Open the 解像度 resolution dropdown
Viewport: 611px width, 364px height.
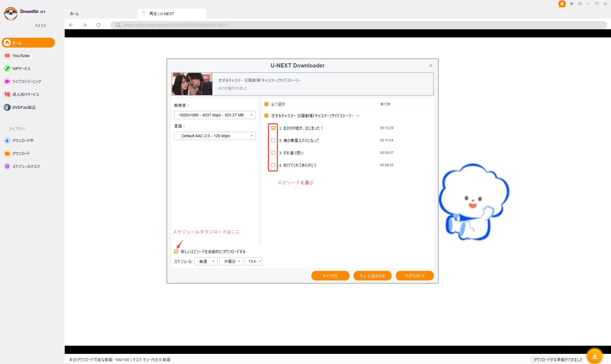(215, 115)
